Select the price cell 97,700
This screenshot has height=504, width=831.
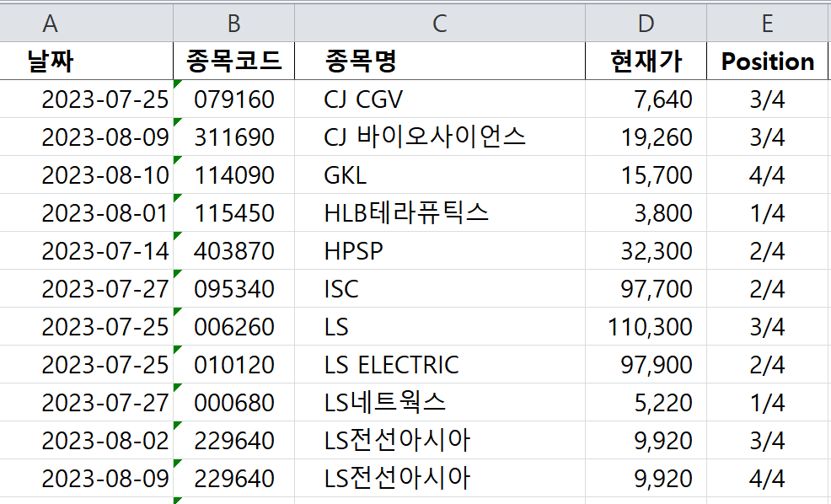tap(646, 289)
